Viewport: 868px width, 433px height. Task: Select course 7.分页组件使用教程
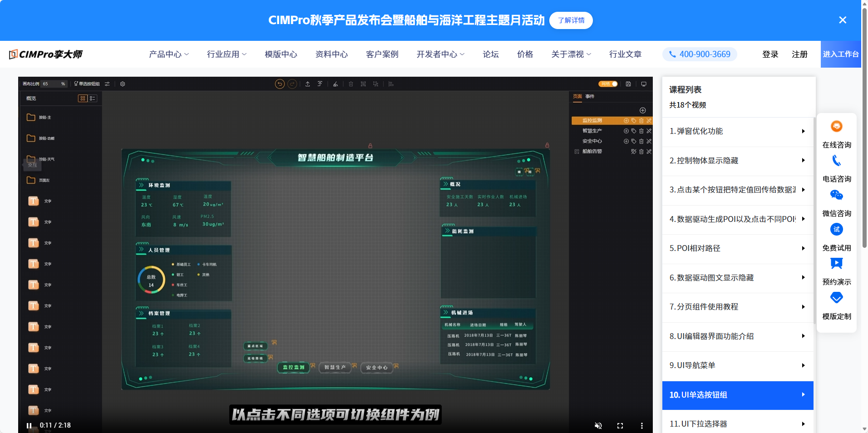point(738,307)
